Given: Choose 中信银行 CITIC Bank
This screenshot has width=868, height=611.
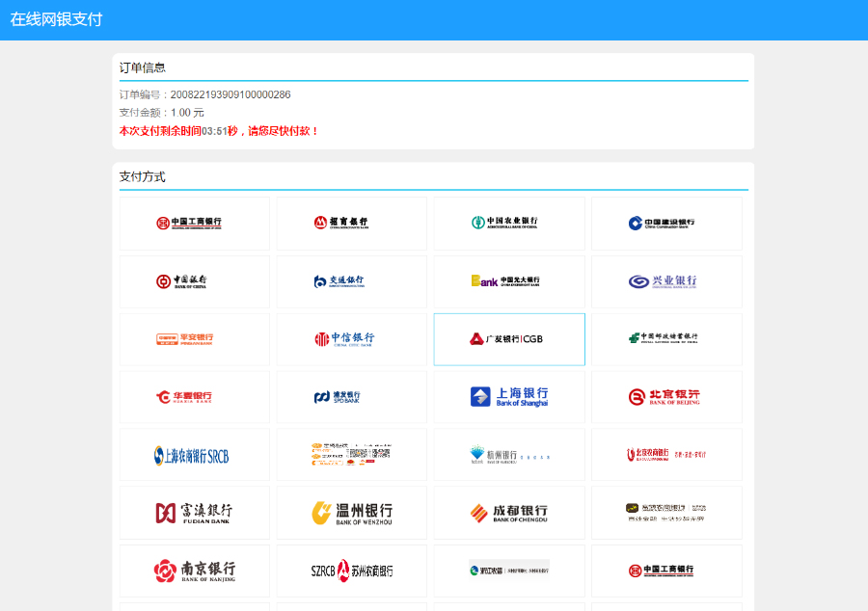Looking at the screenshot, I should (x=351, y=339).
